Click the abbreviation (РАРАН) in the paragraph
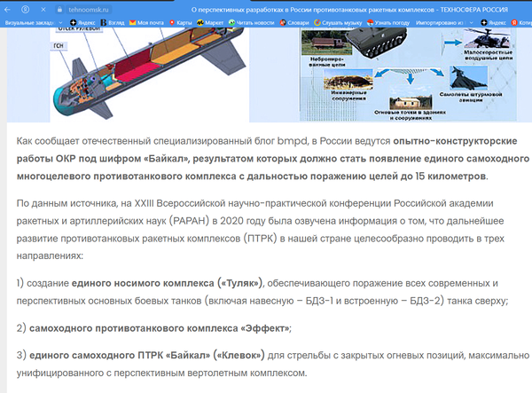The width and height of the screenshot is (532, 393). tap(190, 221)
